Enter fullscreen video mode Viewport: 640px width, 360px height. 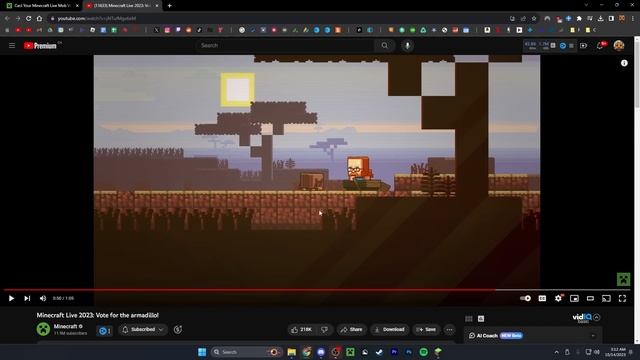point(622,298)
